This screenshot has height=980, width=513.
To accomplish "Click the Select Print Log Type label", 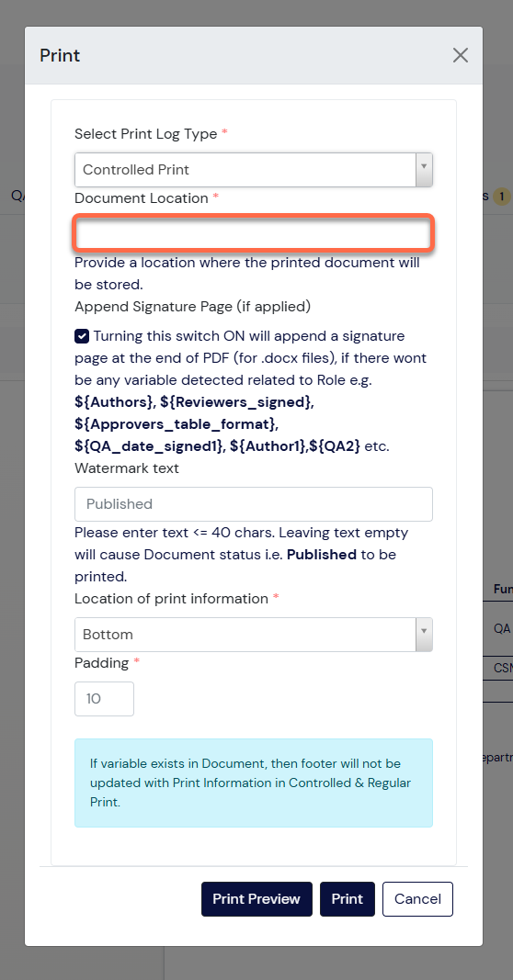I will coord(146,134).
